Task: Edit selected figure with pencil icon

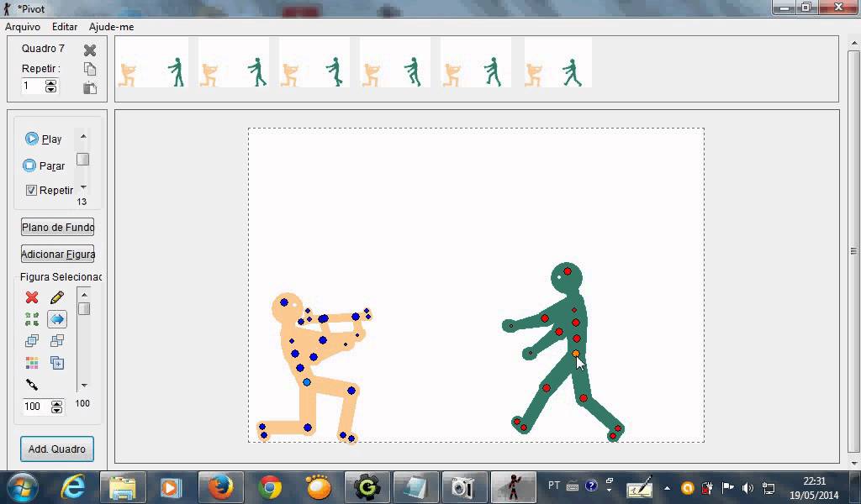Action: coord(57,297)
